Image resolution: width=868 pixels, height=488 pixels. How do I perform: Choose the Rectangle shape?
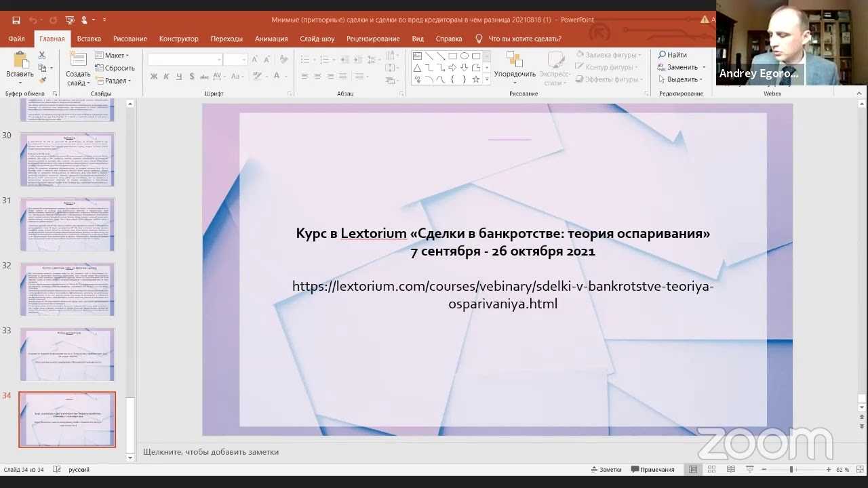point(452,56)
